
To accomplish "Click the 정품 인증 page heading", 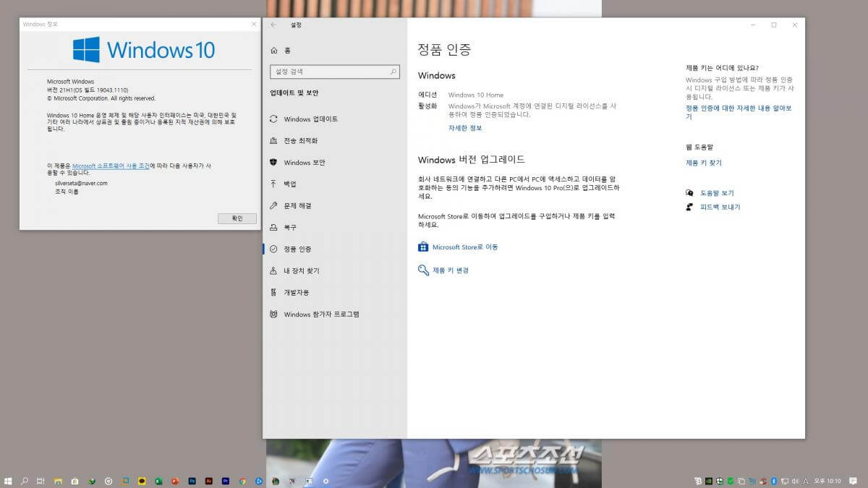I will pyautogui.click(x=445, y=50).
